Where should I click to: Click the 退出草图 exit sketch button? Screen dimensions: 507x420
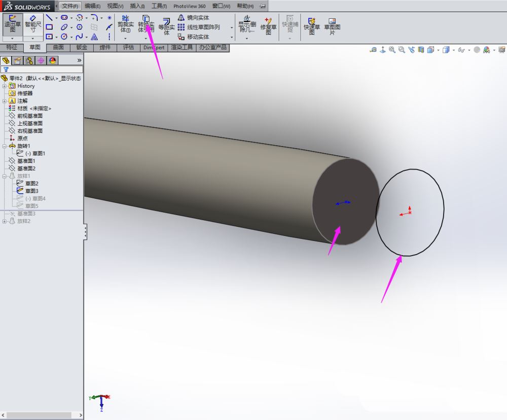point(13,24)
